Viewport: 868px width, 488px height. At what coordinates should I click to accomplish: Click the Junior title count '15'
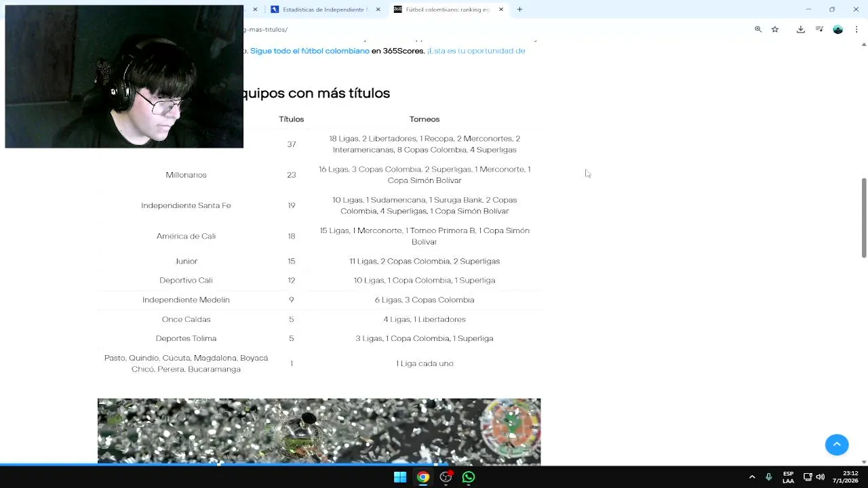coord(292,261)
